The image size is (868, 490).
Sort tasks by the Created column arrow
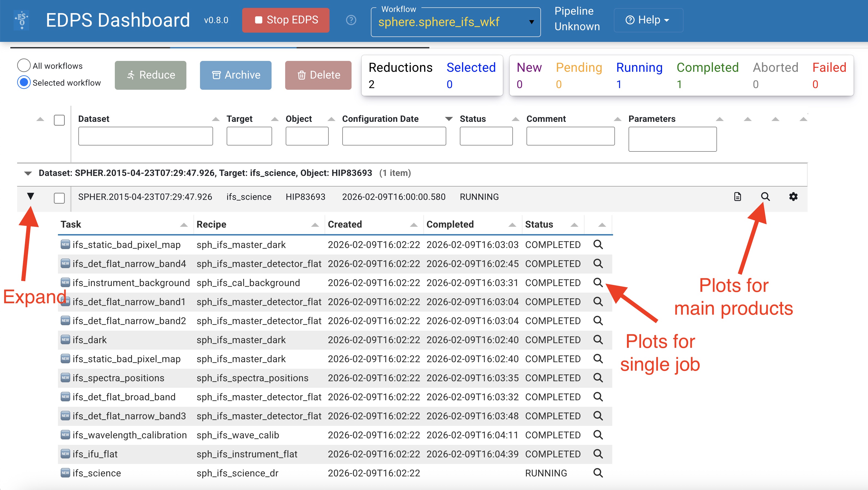[414, 225]
